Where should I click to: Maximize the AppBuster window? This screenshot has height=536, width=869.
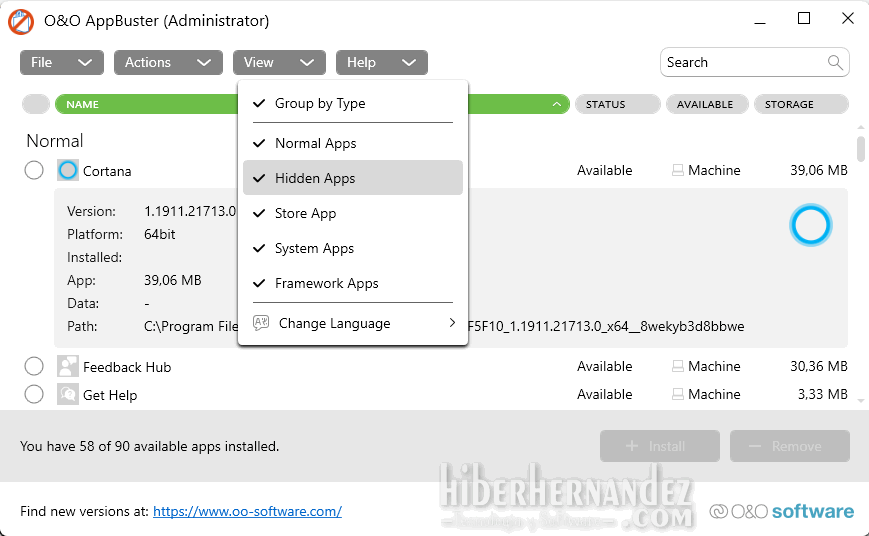pyautogui.click(x=804, y=19)
